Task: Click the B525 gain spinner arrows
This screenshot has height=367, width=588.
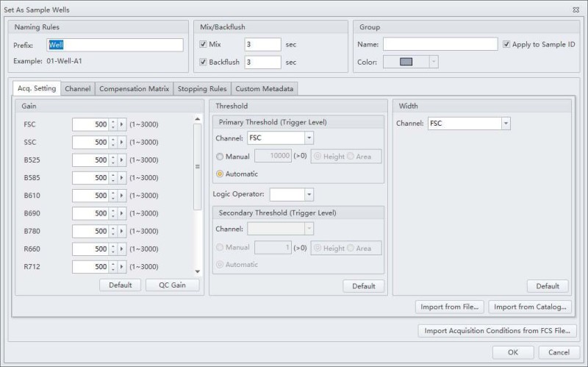Action: click(113, 160)
